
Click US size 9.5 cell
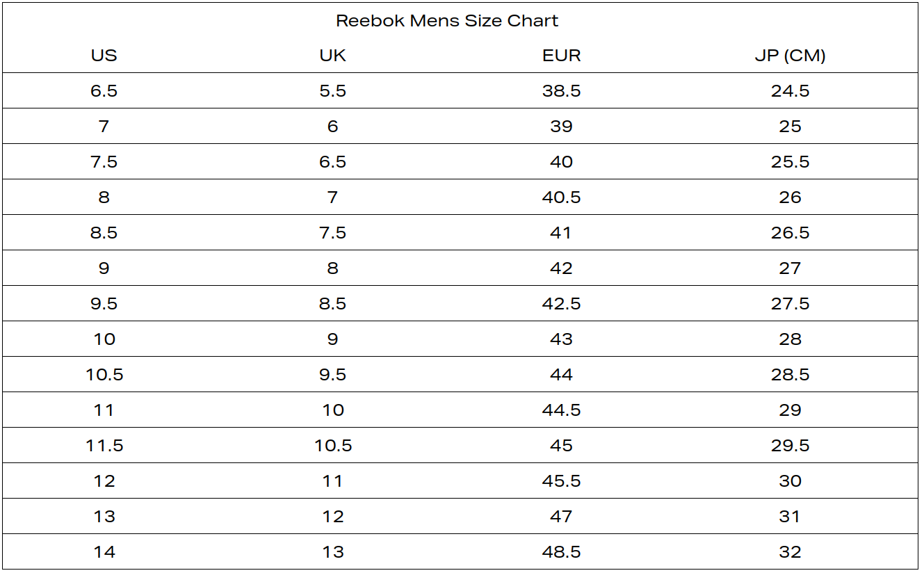pos(104,304)
